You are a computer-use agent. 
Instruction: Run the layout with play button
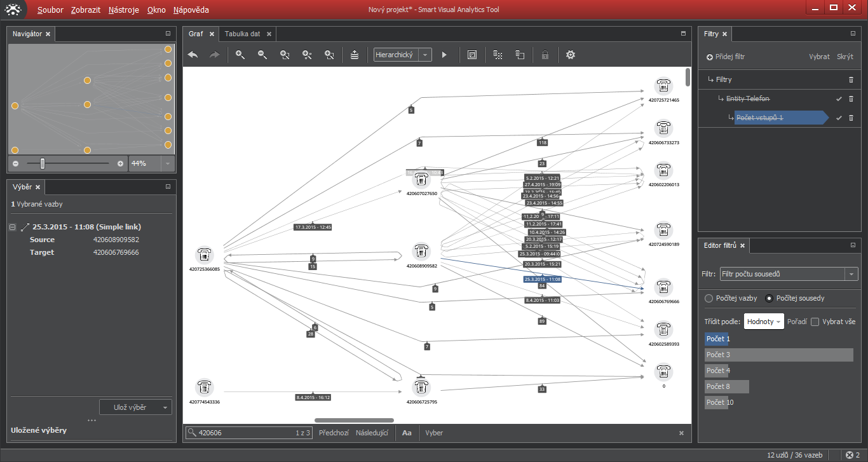pos(444,55)
